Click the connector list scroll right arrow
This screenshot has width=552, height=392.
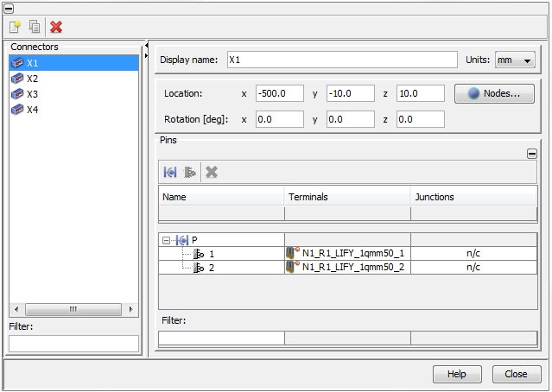131,310
